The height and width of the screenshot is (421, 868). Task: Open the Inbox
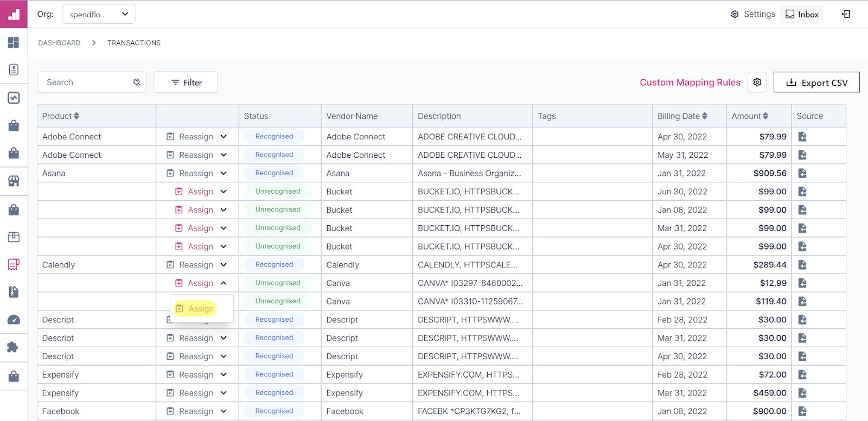point(802,15)
